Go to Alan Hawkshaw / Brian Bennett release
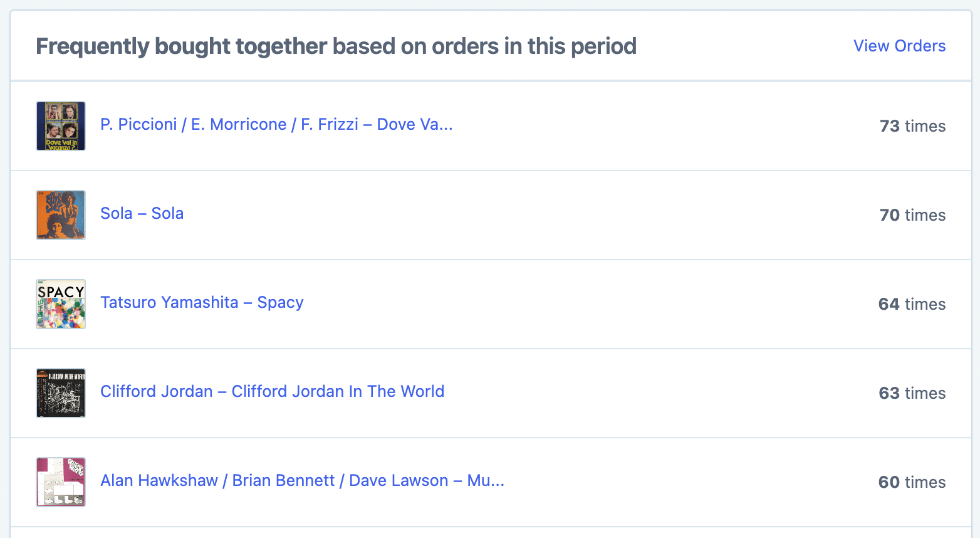980x538 pixels. [x=302, y=481]
